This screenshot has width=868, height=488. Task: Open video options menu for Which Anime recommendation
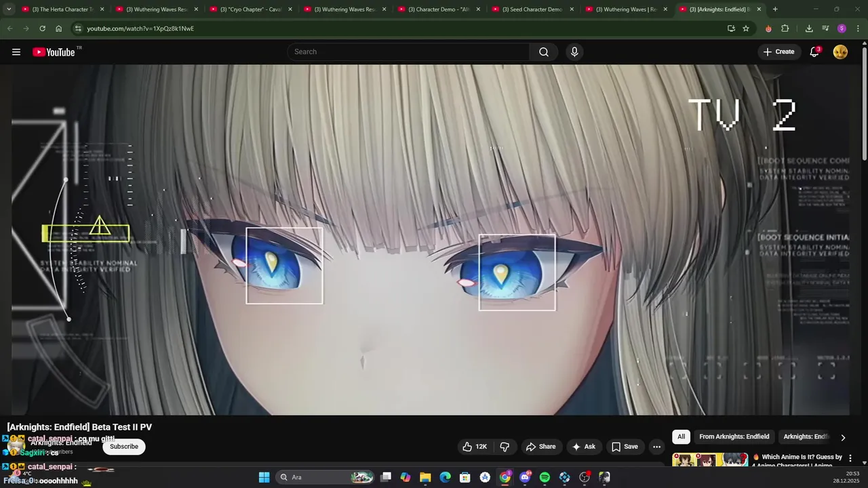click(x=850, y=458)
